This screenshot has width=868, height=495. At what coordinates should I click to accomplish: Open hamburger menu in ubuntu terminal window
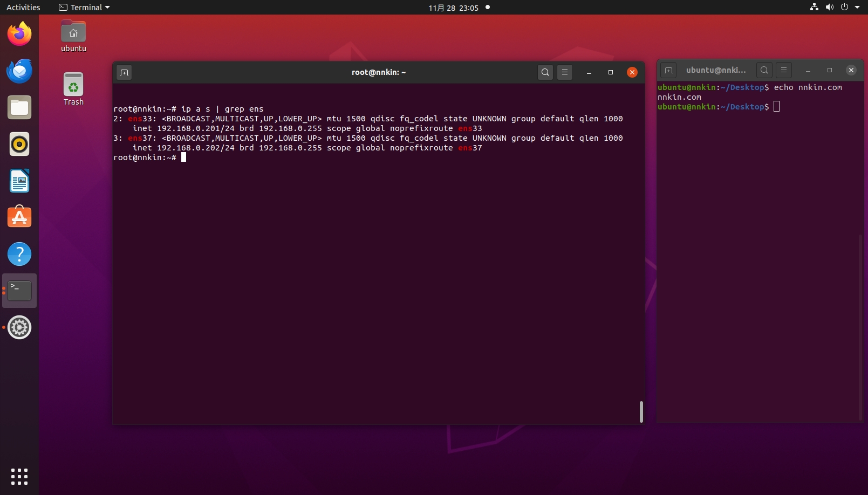[x=784, y=70]
